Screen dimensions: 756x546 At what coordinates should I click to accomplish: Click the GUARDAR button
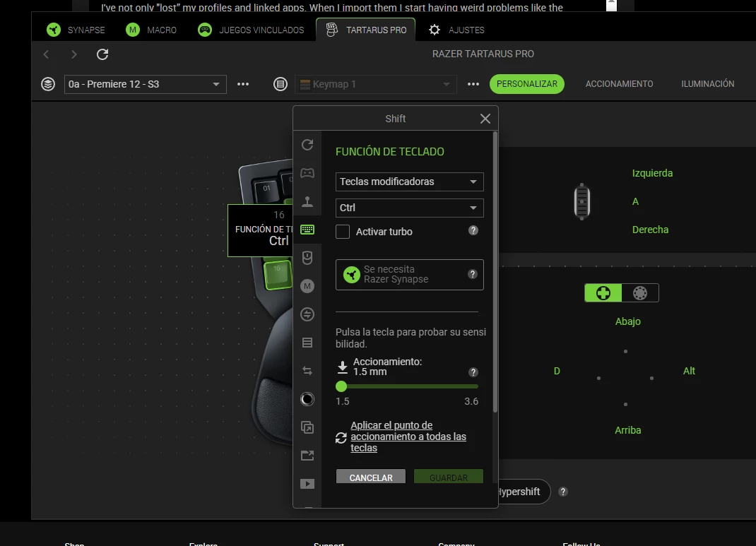point(448,477)
